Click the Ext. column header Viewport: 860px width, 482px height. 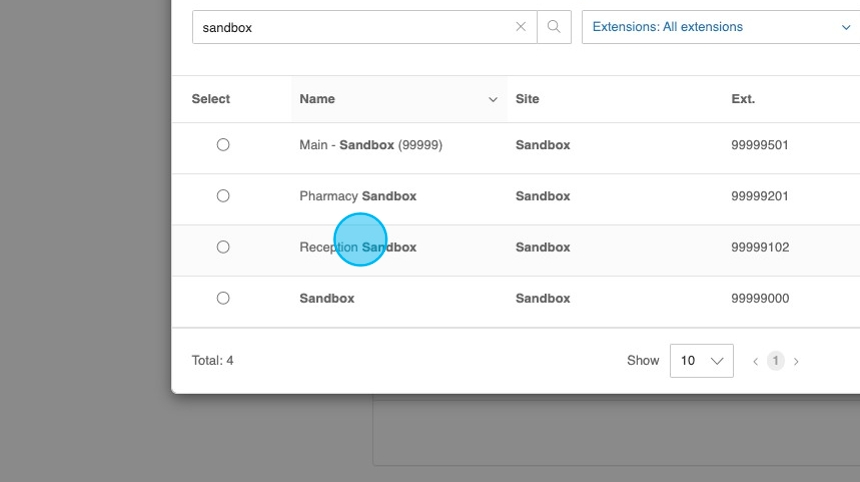(x=743, y=99)
